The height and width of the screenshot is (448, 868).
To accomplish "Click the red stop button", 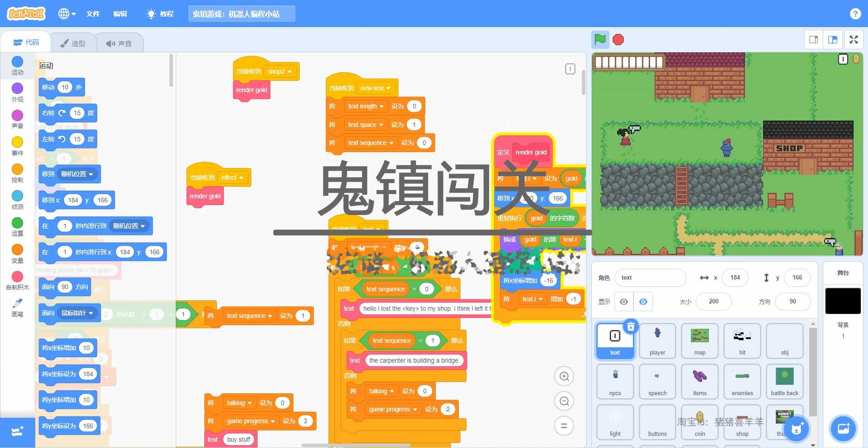I will (618, 40).
